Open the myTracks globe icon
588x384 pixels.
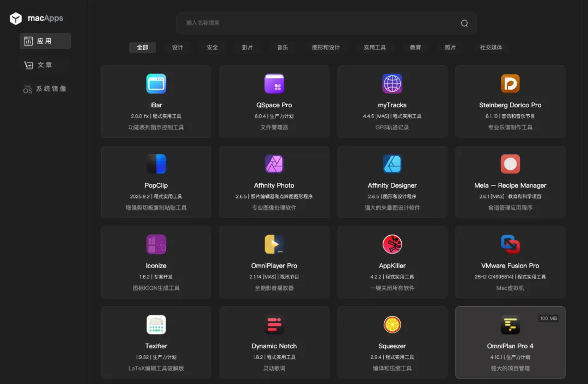click(392, 84)
